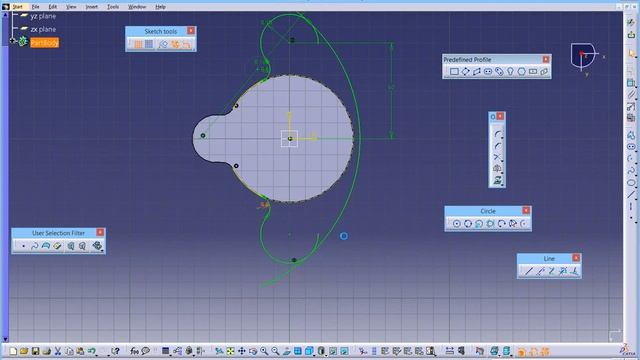This screenshot has width=640, height=360.
Task: Select the Oriented Rectangle tool
Action: [x=465, y=71]
